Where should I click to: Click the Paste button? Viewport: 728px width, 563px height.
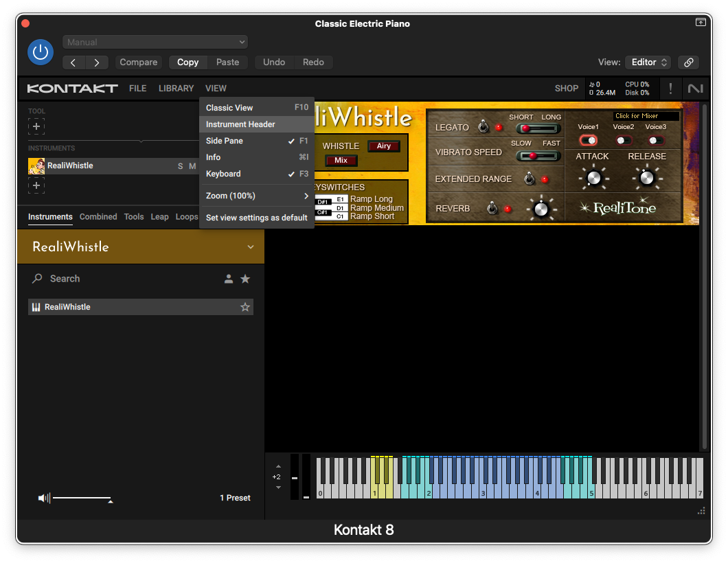tap(227, 62)
